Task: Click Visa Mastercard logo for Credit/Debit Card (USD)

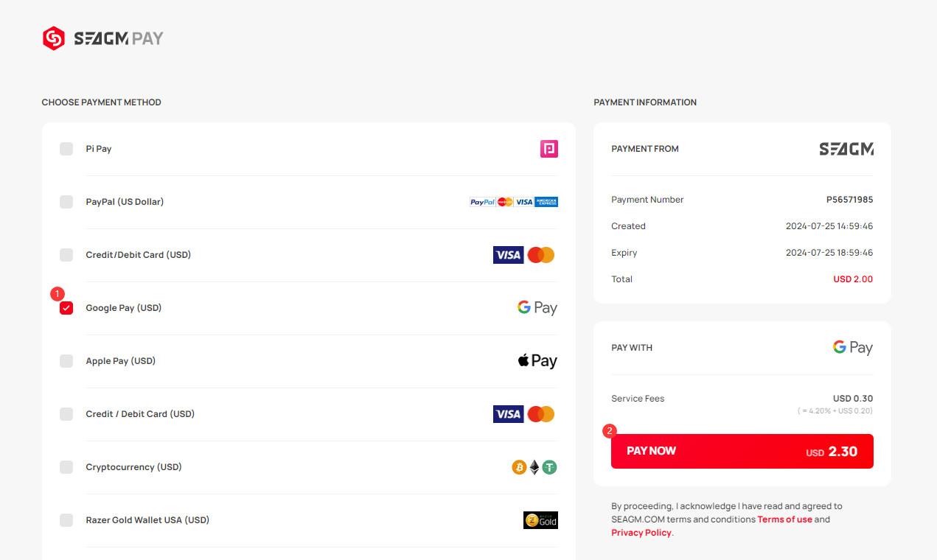Action: (523, 255)
